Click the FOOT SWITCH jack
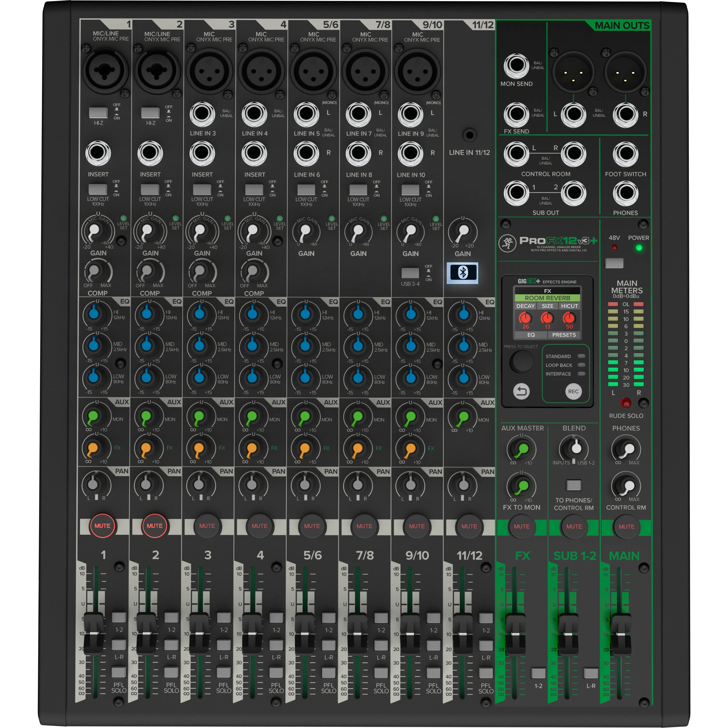The image size is (728, 728). (x=626, y=154)
